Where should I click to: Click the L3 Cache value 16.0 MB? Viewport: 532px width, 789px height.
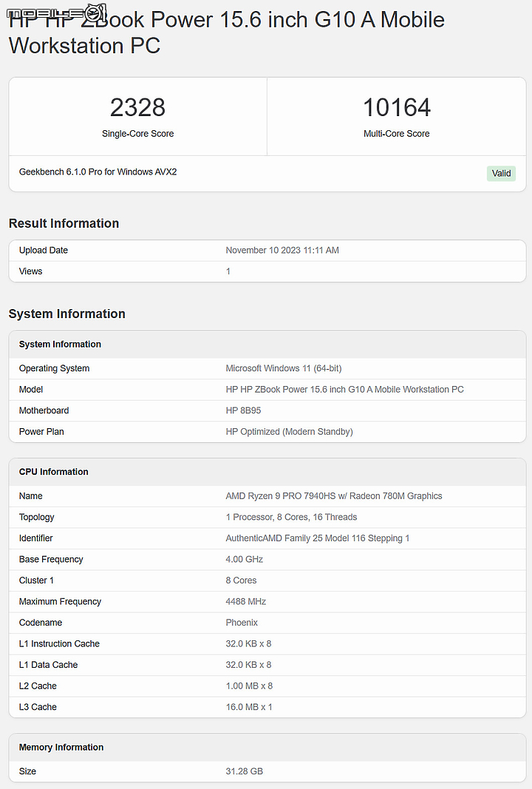(x=248, y=707)
